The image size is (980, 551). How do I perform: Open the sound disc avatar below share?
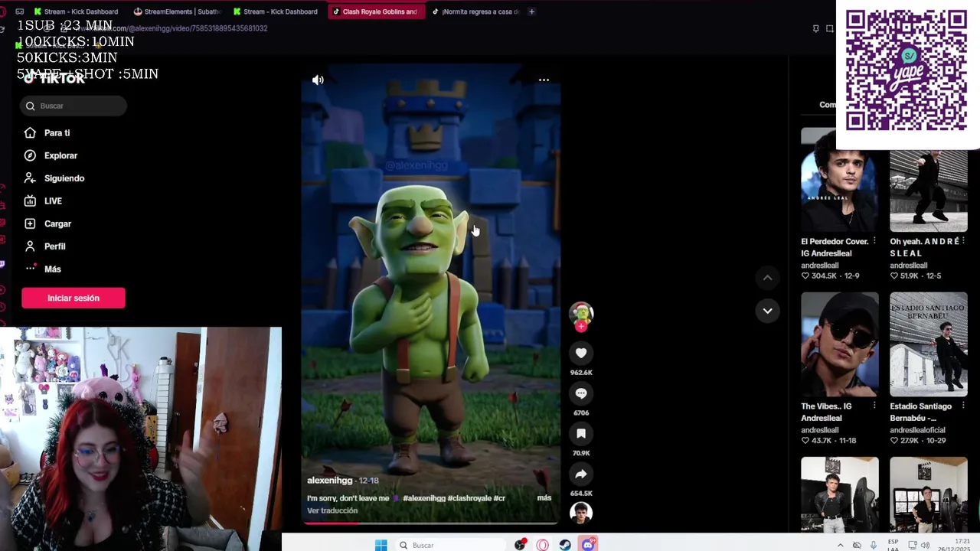click(x=581, y=513)
